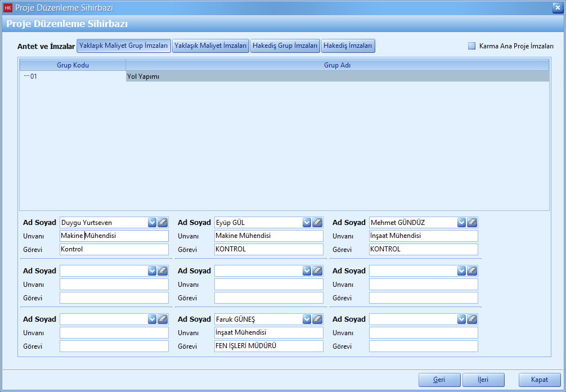566x392 pixels.
Task: Select the Hakediş İmzaları tab
Action: (348, 46)
